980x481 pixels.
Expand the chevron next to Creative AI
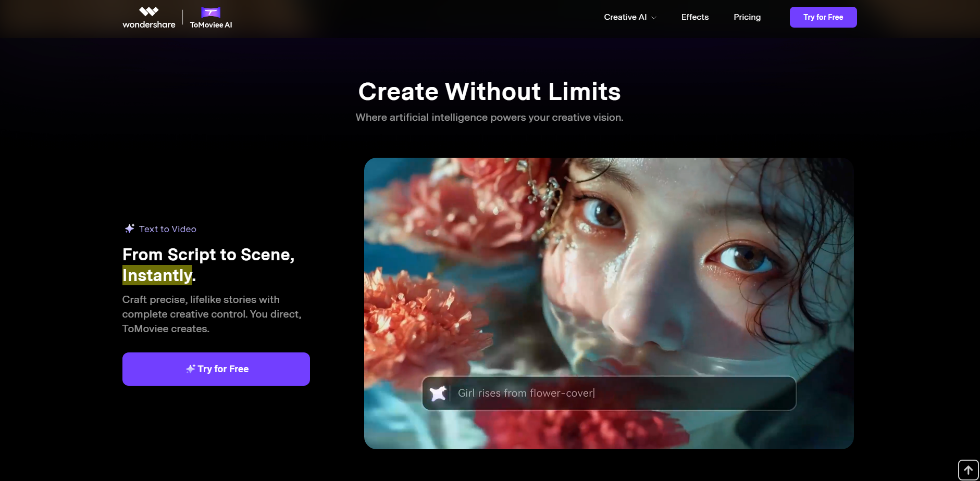tap(654, 18)
